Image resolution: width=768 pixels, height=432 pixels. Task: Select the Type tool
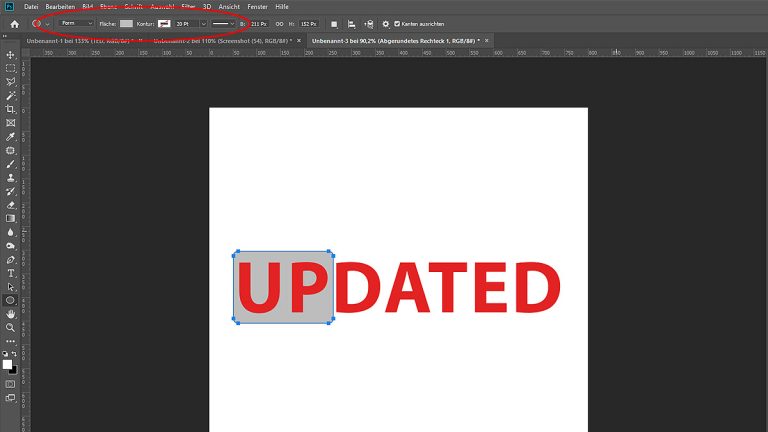point(10,273)
